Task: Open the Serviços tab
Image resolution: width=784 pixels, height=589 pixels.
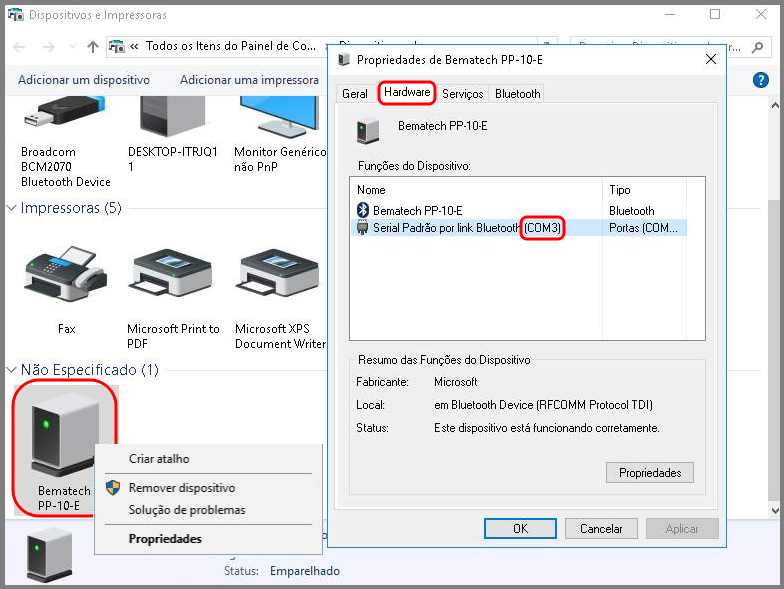Action: 462,94
